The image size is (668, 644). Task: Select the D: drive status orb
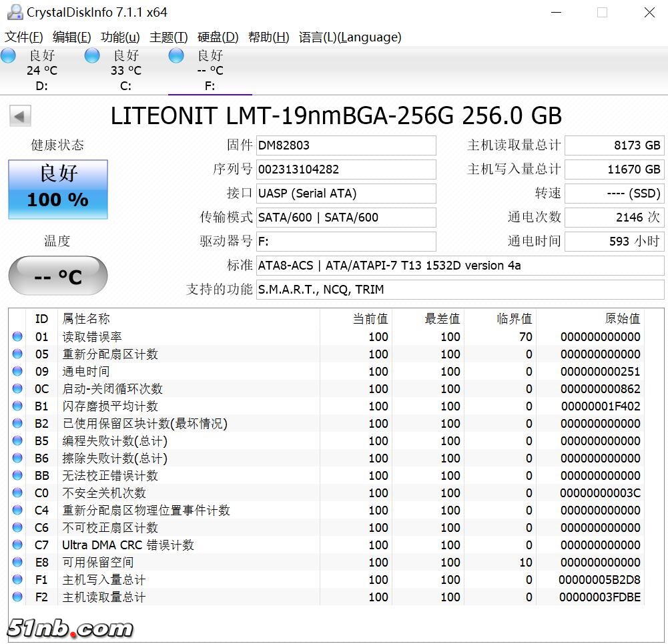pyautogui.click(x=8, y=56)
